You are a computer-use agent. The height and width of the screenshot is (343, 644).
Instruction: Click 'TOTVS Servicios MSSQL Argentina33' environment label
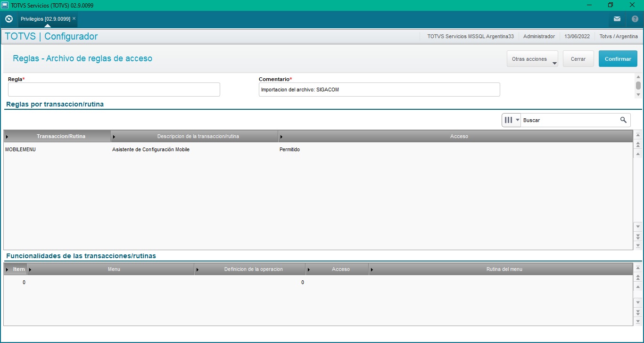(x=471, y=36)
